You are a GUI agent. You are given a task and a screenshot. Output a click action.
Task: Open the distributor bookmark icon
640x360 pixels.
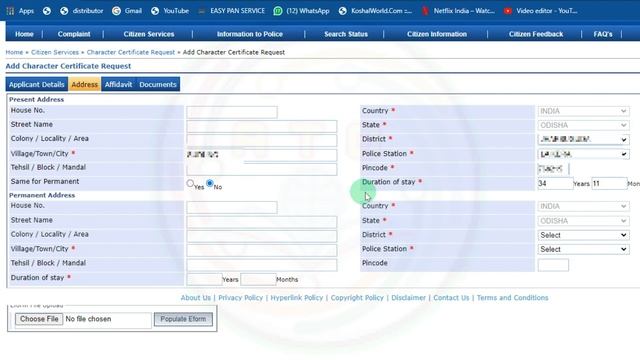[64, 11]
